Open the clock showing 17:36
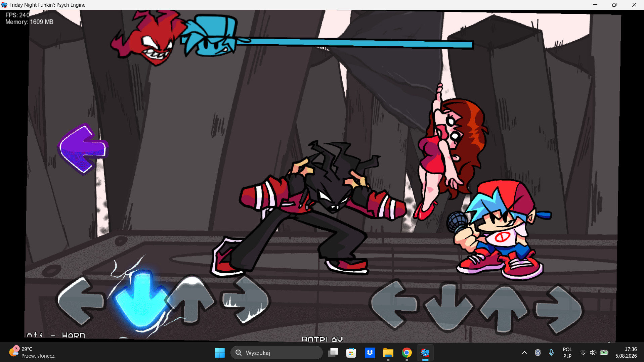This screenshot has height=362, width=644. (626, 353)
